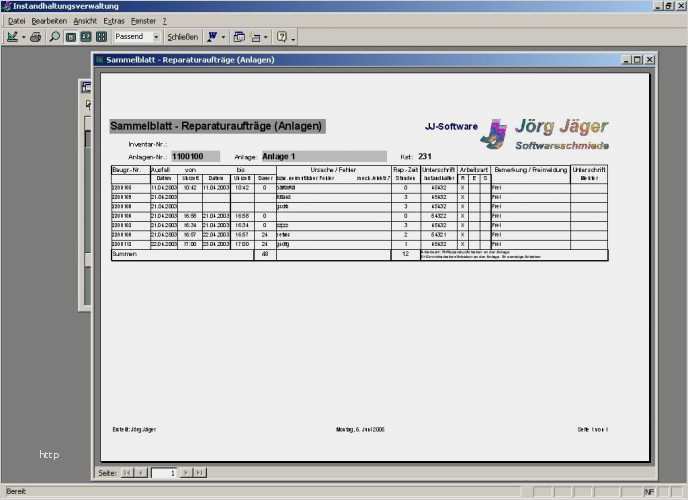Click the Kst value 231
This screenshot has height=500, width=688.
pyautogui.click(x=425, y=156)
